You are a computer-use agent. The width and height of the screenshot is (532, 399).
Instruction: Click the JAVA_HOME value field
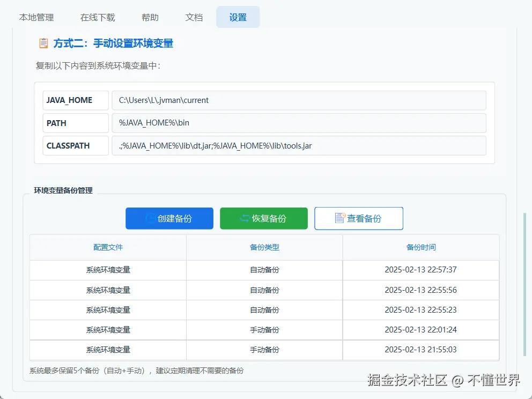[x=299, y=100]
